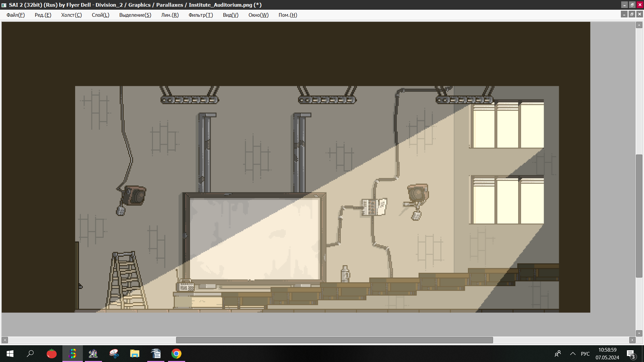The width and height of the screenshot is (644, 362).
Task: Open the Окно(W) window menu
Action: 258,15
